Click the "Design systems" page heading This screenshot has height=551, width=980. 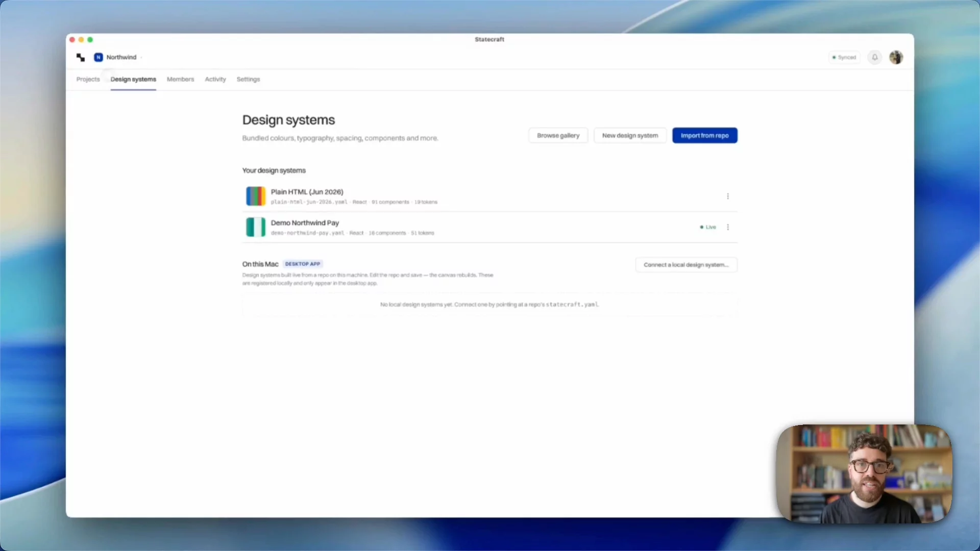coord(288,120)
